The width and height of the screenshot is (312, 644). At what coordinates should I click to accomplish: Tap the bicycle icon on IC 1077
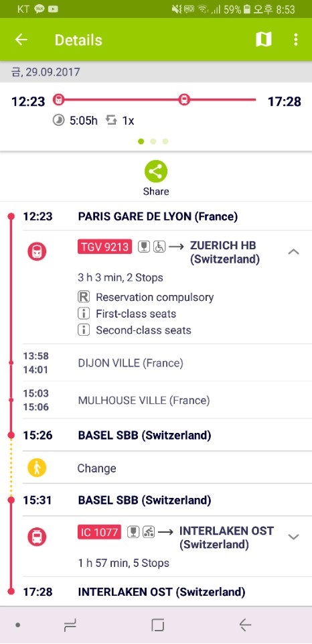pos(149,532)
